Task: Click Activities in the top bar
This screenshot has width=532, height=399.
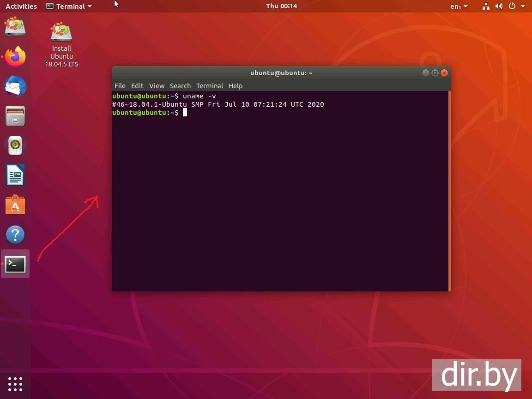Action: point(21,6)
